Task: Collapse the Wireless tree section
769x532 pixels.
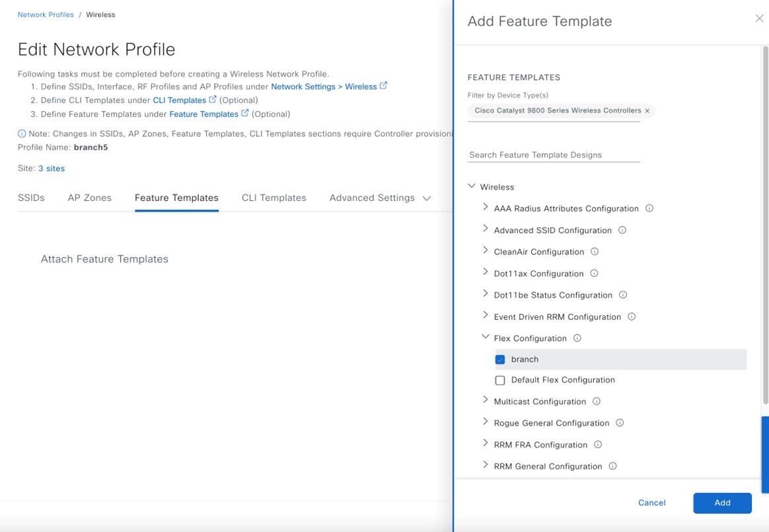Action: point(472,187)
